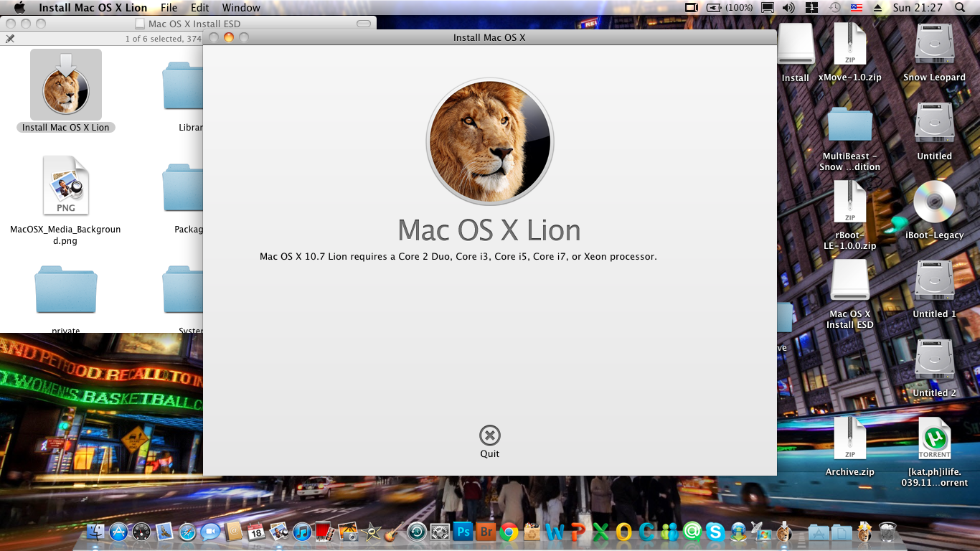The height and width of the screenshot is (551, 980).
Task: Select the MultiBeast Snow Edition folder on the desktop
Action: pos(850,138)
